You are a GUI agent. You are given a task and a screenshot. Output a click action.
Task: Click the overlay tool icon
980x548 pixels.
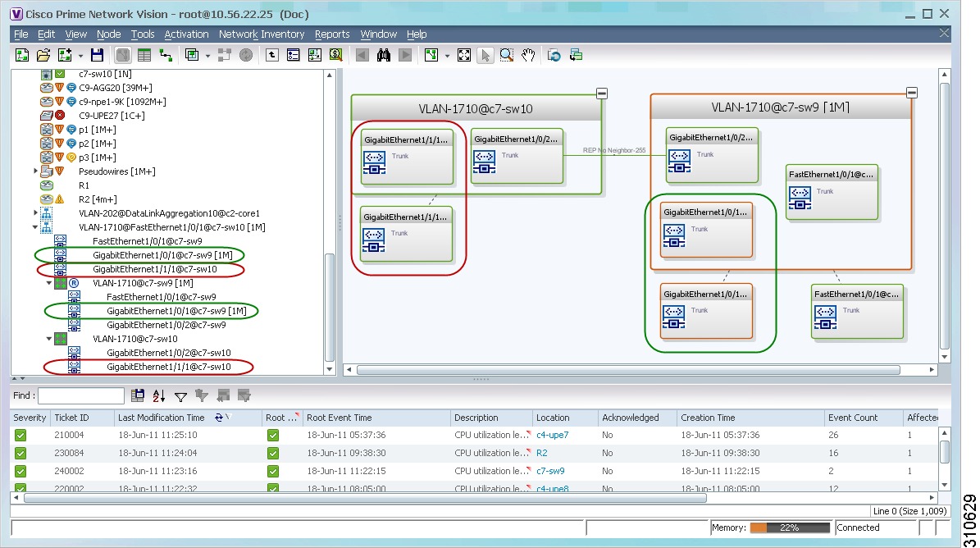point(192,56)
